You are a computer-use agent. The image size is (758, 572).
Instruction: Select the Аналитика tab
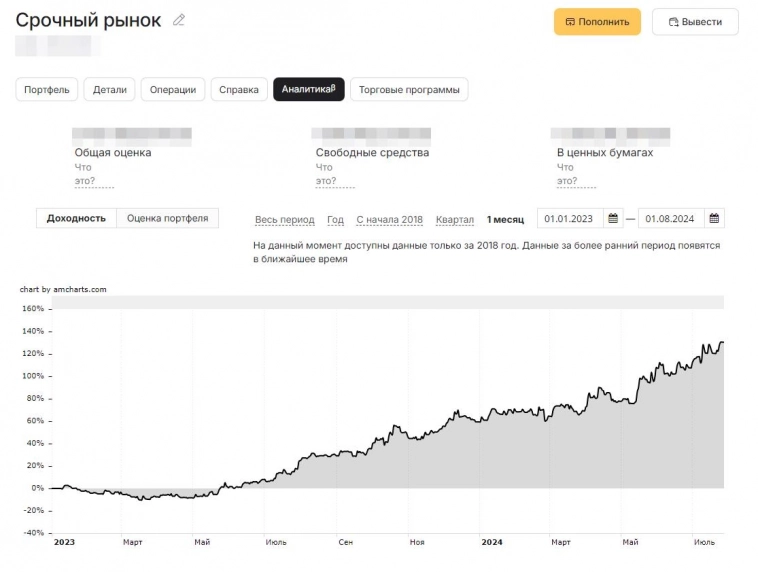pyautogui.click(x=309, y=89)
